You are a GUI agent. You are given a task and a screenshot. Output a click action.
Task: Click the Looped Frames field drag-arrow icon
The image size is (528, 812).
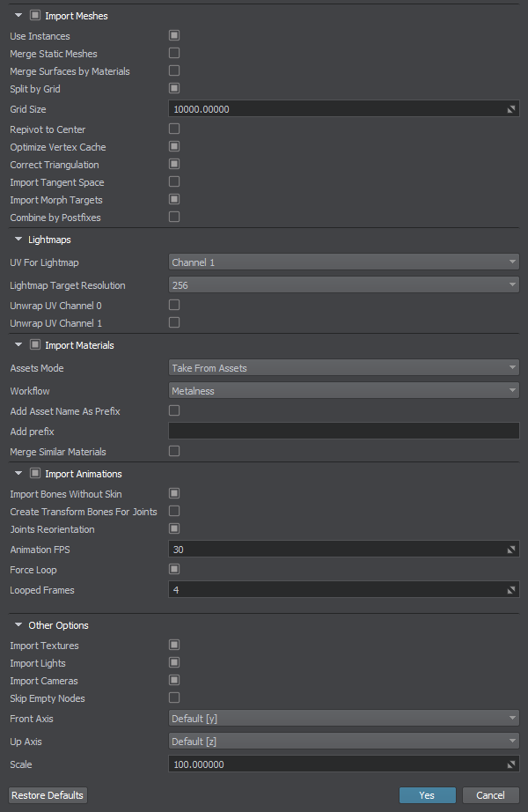(511, 590)
